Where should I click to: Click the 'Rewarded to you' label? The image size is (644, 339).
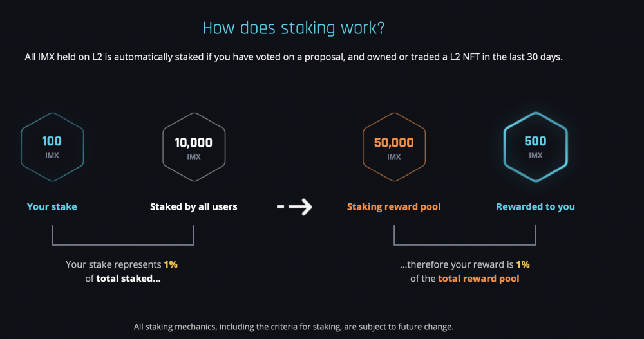pyautogui.click(x=535, y=206)
